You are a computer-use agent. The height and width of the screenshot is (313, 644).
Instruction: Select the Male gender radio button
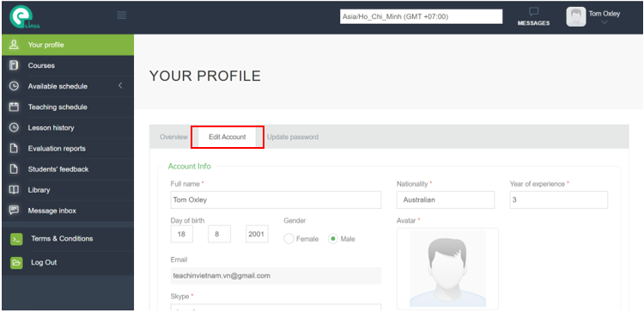click(333, 239)
